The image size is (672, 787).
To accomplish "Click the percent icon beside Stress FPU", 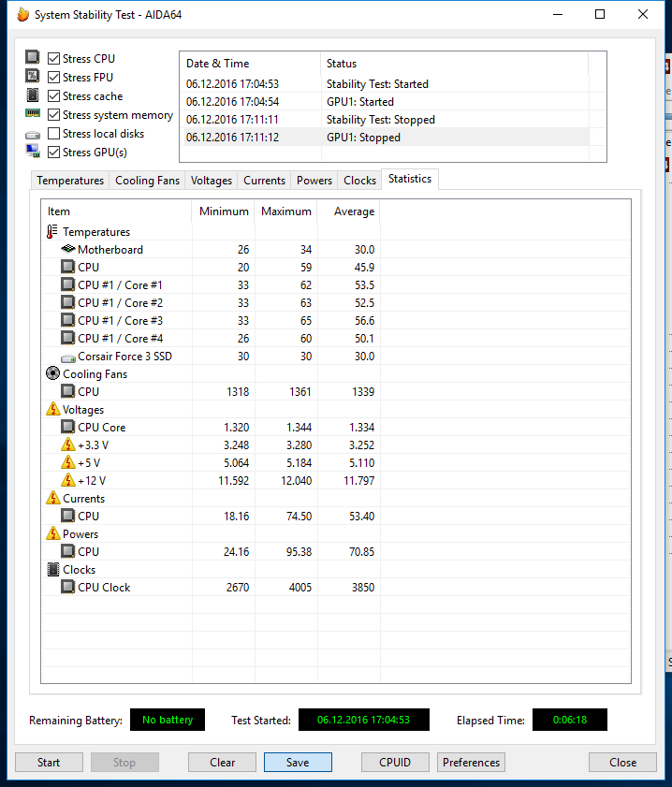I will coord(33,77).
